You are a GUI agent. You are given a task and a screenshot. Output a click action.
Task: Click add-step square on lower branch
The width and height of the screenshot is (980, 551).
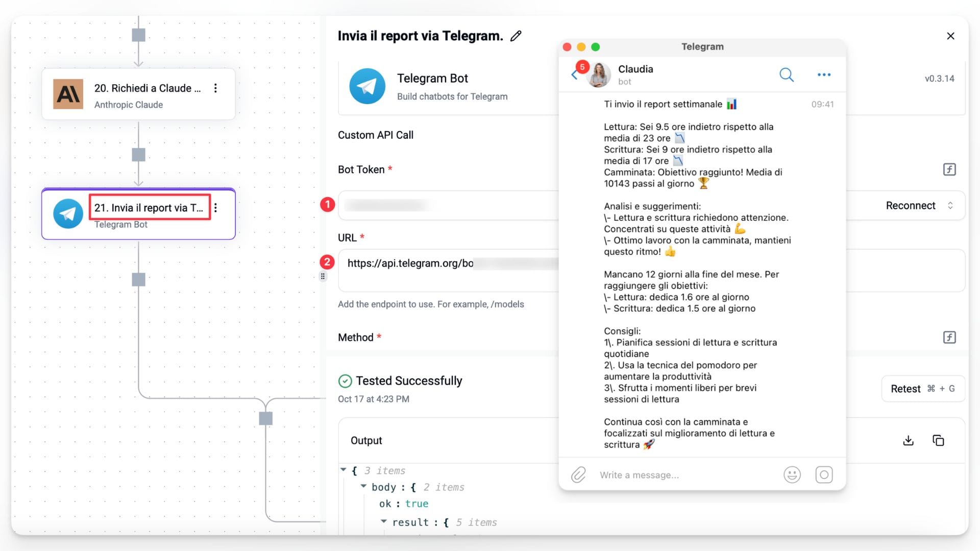(265, 418)
